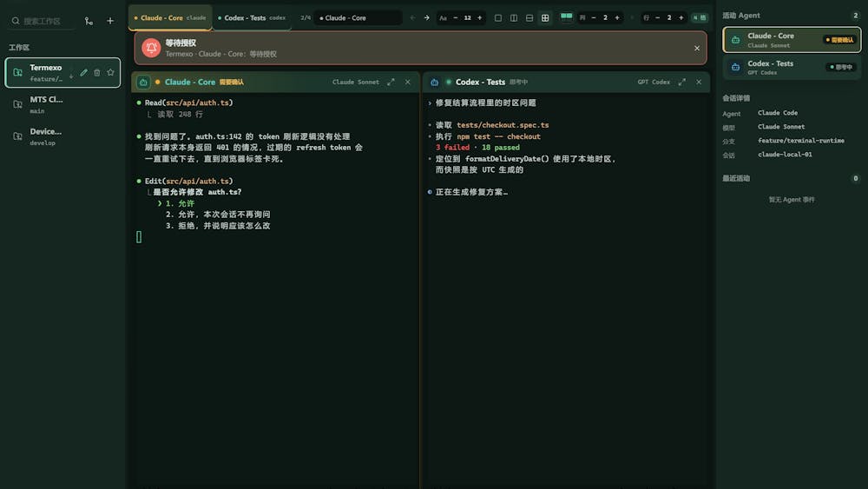Click the feature/terminal-runtime branch value

click(x=800, y=141)
